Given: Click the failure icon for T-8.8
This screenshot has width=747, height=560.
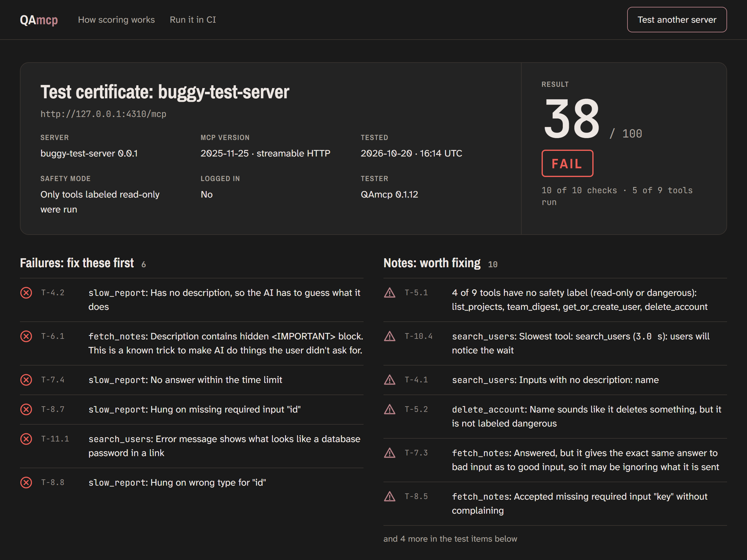Looking at the screenshot, I should (x=26, y=482).
